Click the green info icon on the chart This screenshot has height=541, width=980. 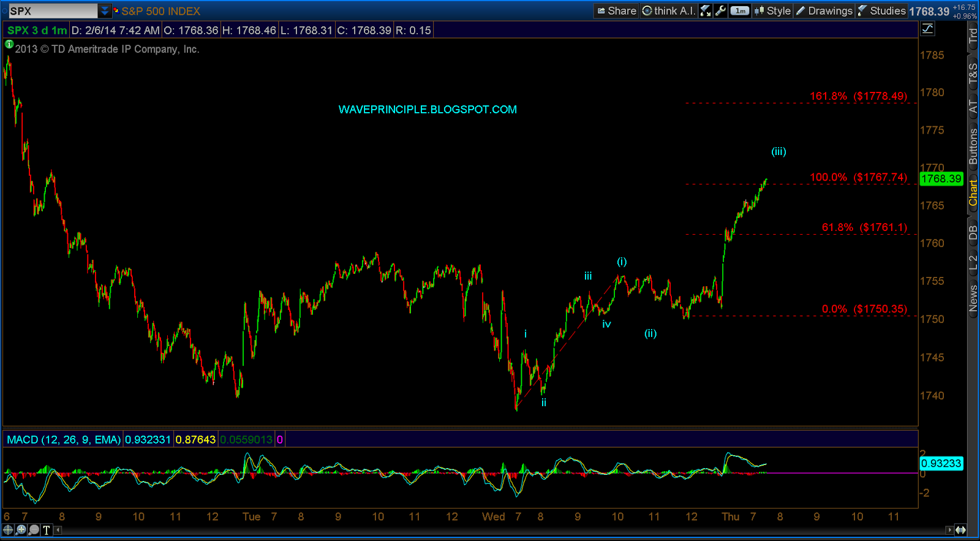pos(9,44)
